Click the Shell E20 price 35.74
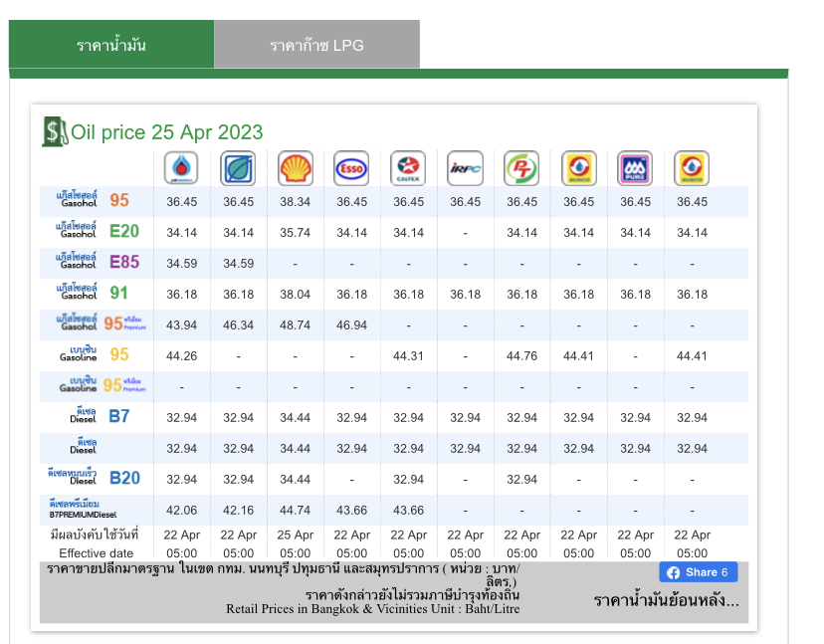The width and height of the screenshot is (824, 644). pyautogui.click(x=295, y=232)
